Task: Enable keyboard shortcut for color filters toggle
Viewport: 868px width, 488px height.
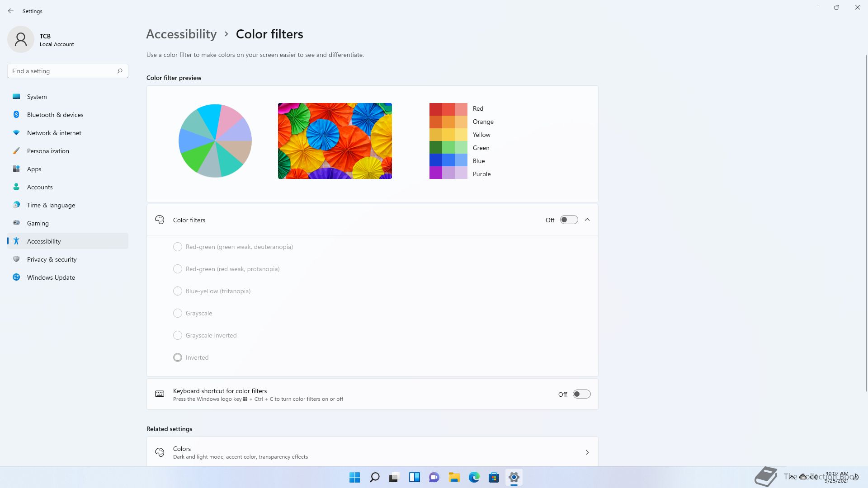Action: click(582, 394)
